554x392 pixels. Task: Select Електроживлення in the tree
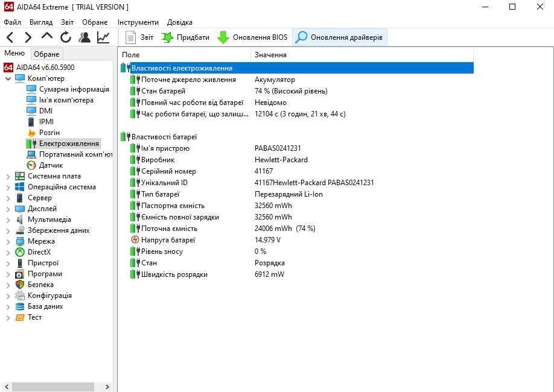63,144
